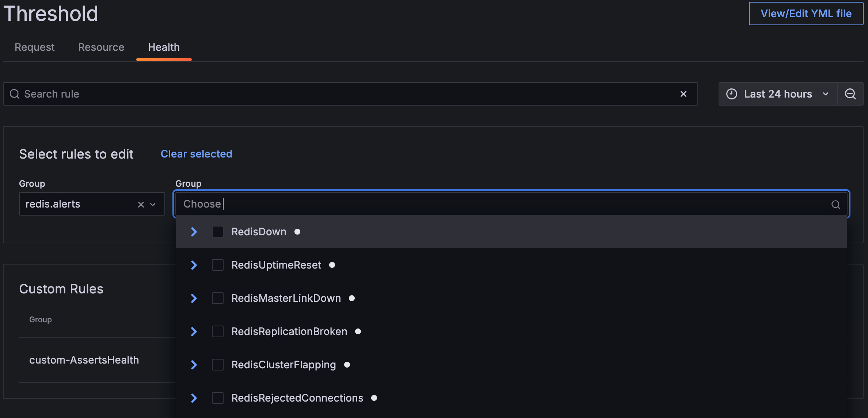Open the redis.alerts group dropdown chevron

pos(153,204)
